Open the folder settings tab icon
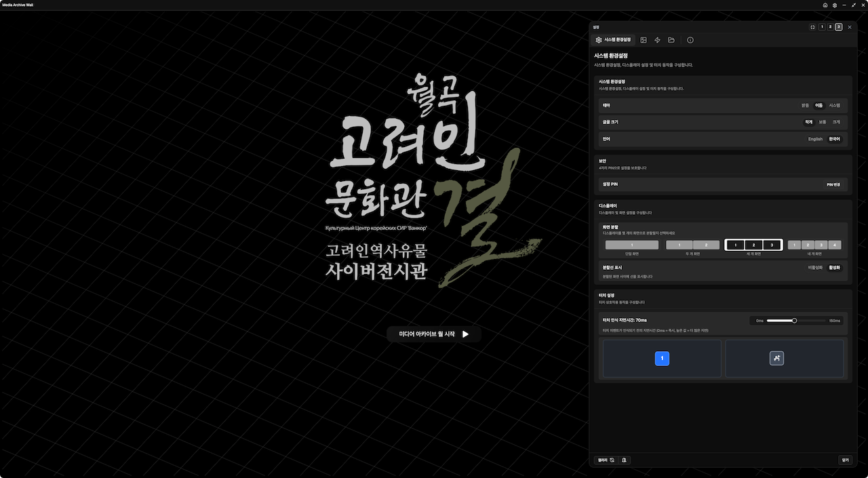Viewport: 868px width, 478px height. pyautogui.click(x=671, y=40)
